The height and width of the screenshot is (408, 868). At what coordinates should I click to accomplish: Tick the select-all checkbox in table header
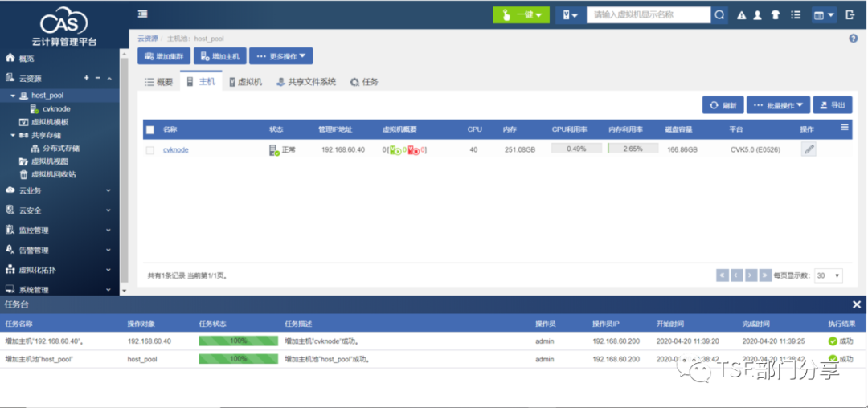(150, 130)
